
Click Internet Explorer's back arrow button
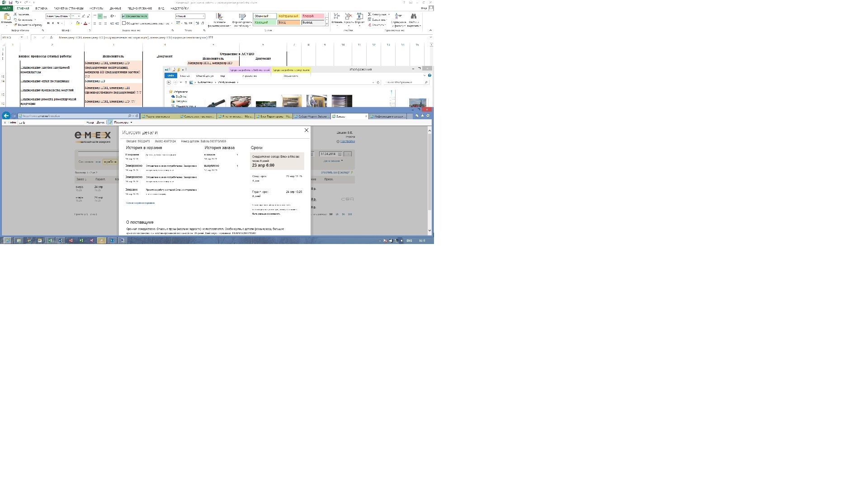[x=6, y=116]
